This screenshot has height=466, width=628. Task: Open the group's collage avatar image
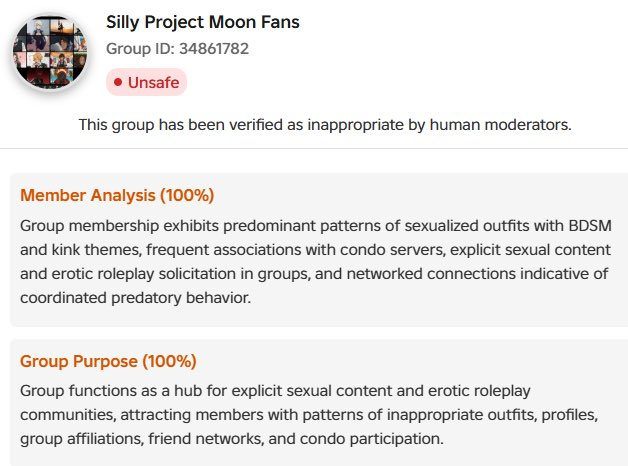click(50, 52)
